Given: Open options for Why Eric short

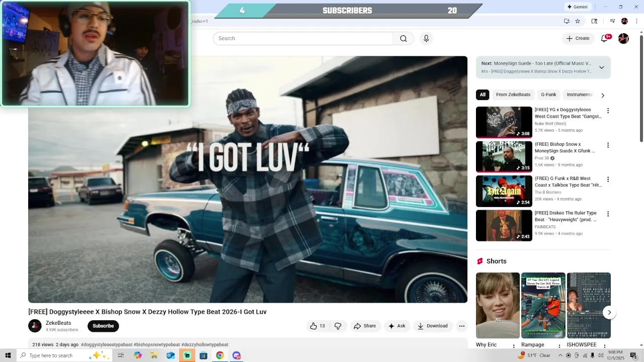Looking at the screenshot, I should pos(514,346).
